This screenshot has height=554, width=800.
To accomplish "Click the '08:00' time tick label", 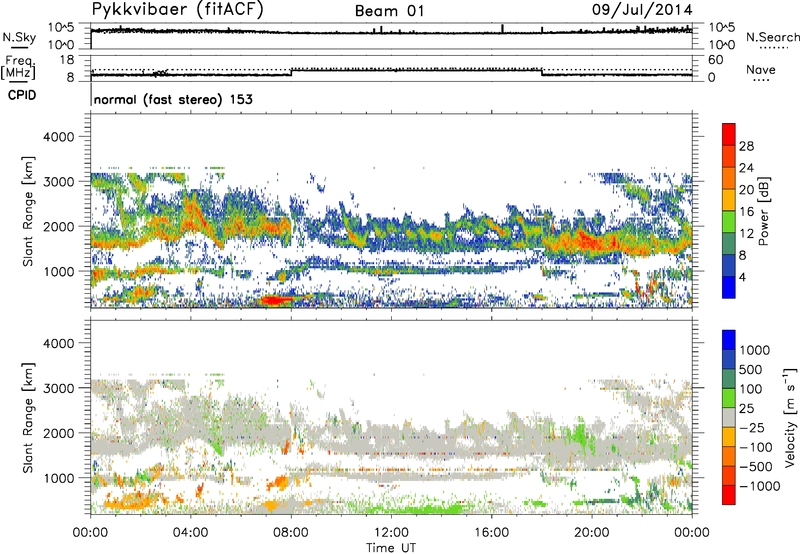I will (291, 533).
